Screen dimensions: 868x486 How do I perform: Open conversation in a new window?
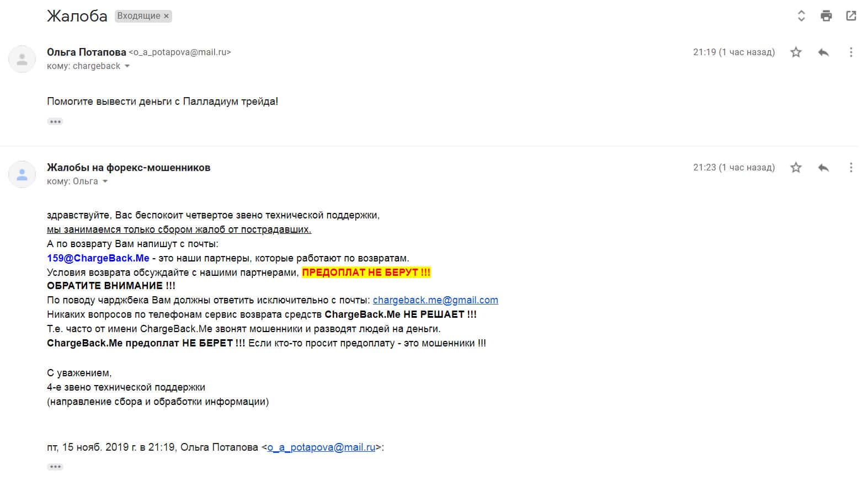click(851, 16)
